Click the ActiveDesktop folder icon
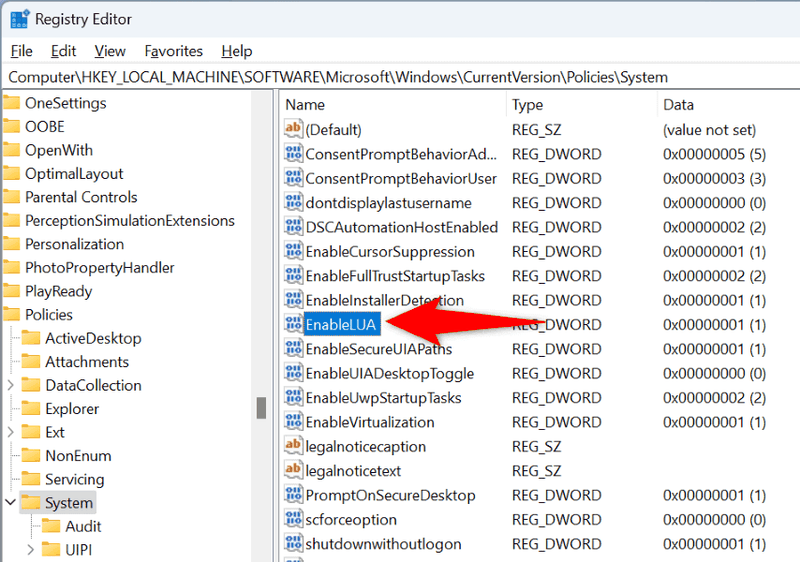 (x=31, y=338)
